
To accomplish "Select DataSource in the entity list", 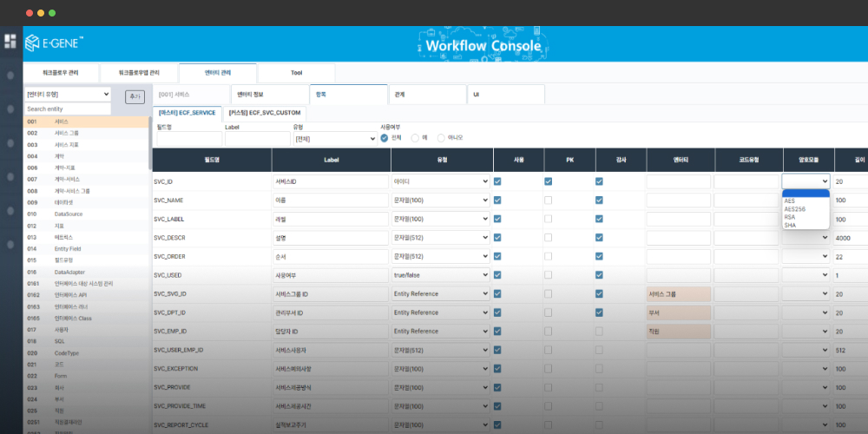I will point(68,214).
